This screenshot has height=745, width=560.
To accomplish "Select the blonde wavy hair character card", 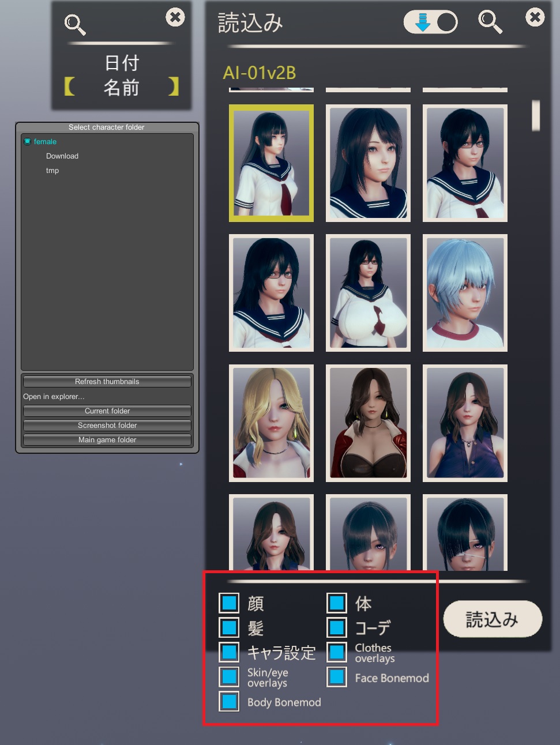I will point(271,423).
